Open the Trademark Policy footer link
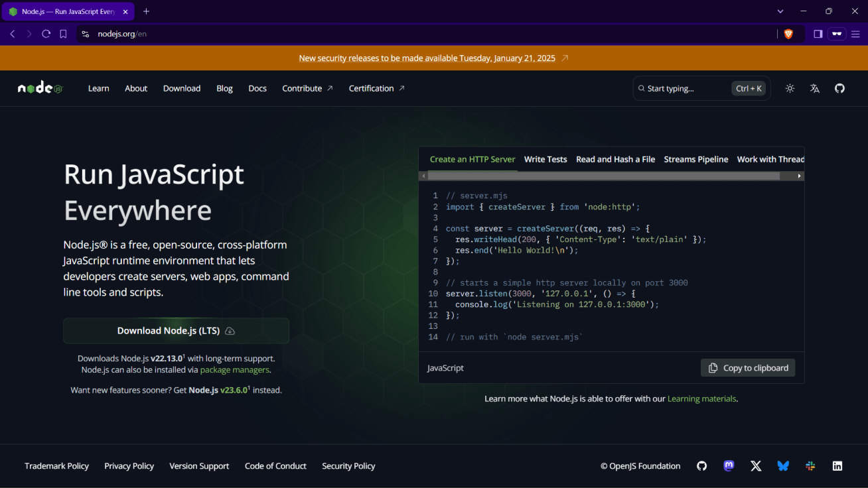Screen dimensions: 868x488 [x=56, y=466]
